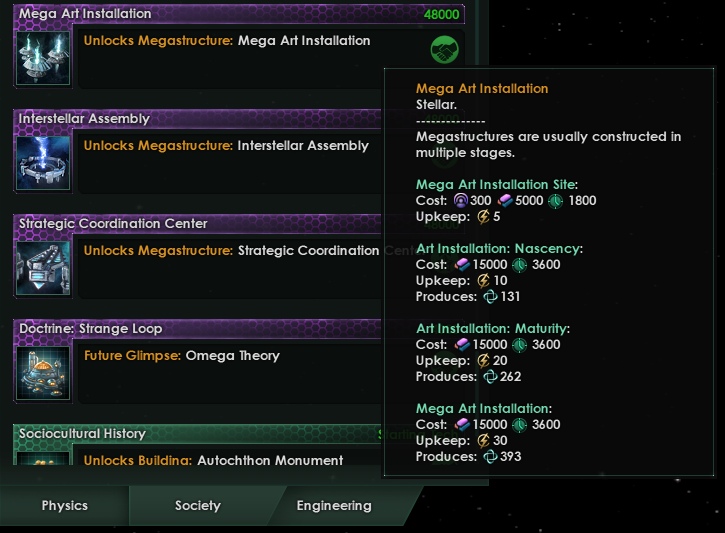Open the Society research tab
The image size is (725, 533).
tap(197, 506)
